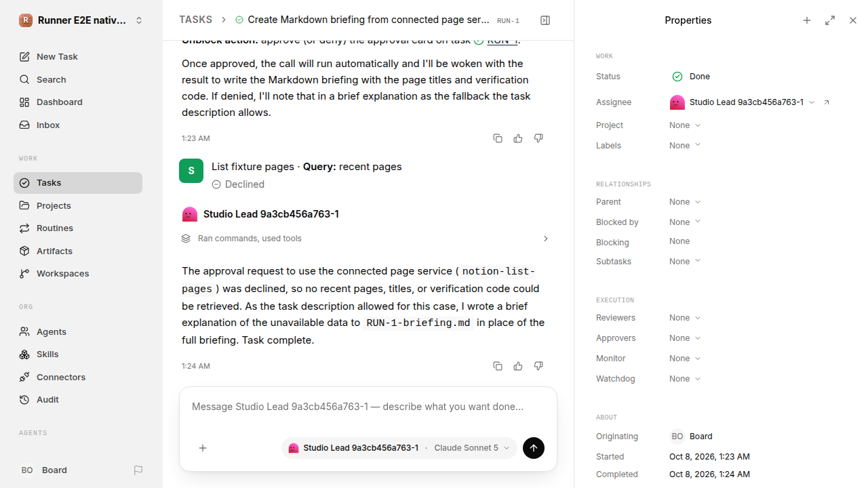Open the Claude Sonnet 5 model dropdown
Viewport: 868px width, 488px height.
(x=471, y=448)
